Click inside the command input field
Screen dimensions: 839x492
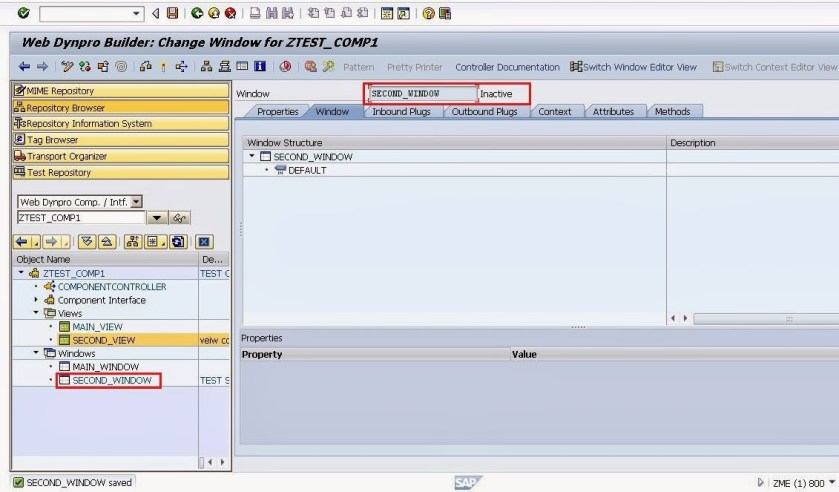pyautogui.click(x=86, y=13)
